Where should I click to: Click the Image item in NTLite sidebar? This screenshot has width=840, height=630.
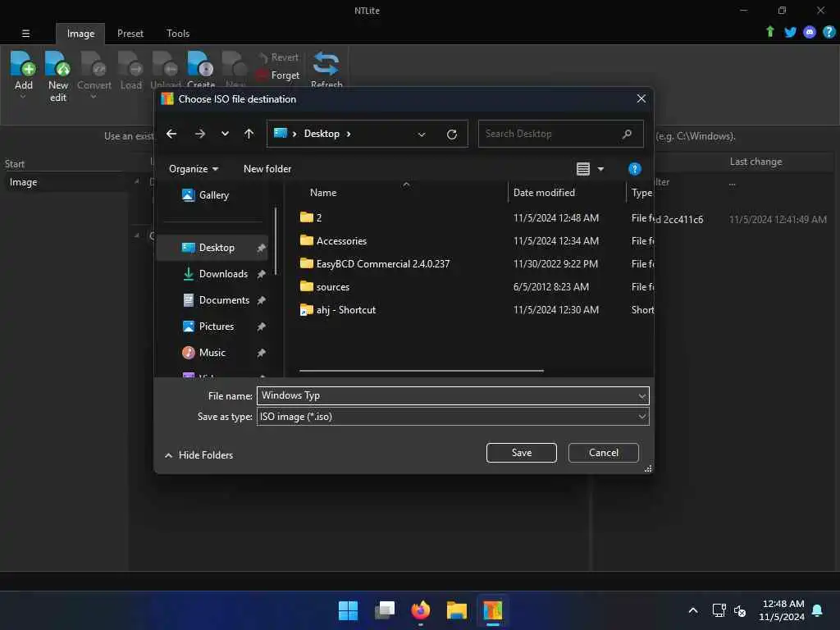pyautogui.click(x=23, y=183)
